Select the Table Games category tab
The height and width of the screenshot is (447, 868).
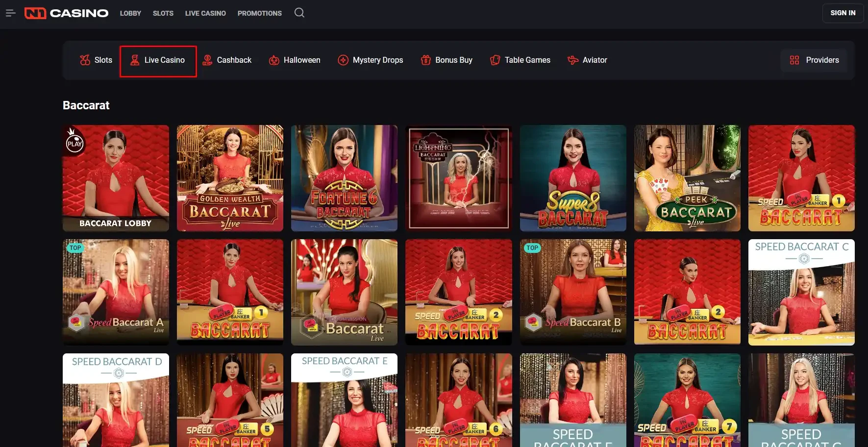click(520, 60)
